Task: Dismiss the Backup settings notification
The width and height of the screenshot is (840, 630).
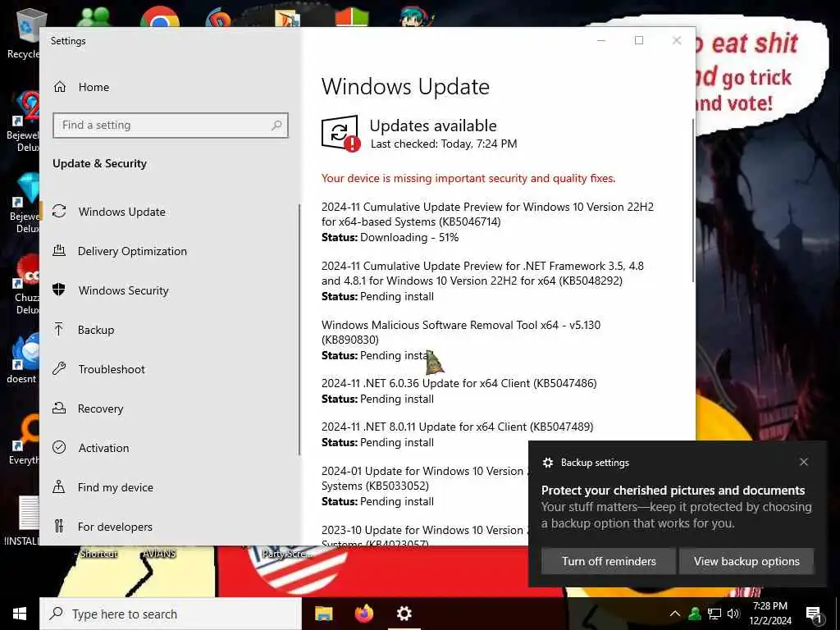Action: point(804,462)
